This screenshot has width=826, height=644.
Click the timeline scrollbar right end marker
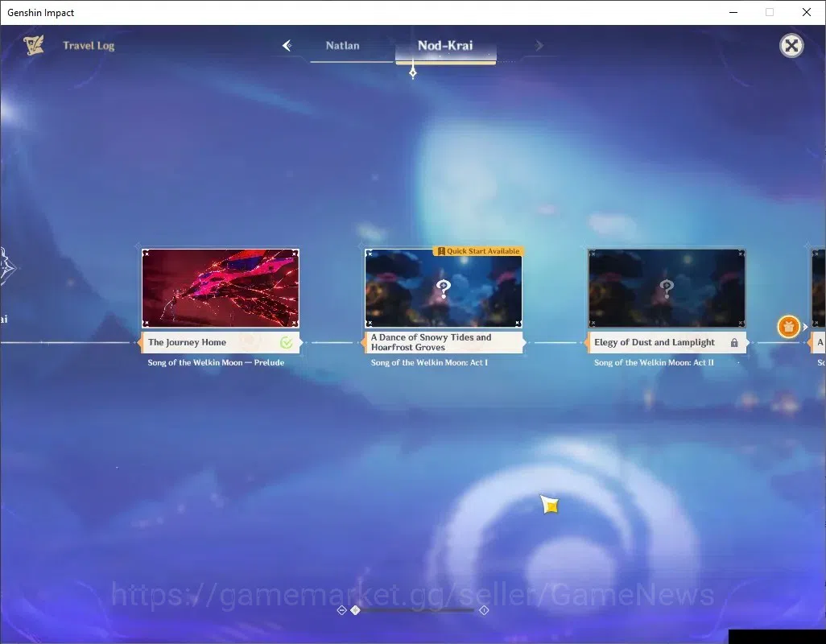(484, 610)
